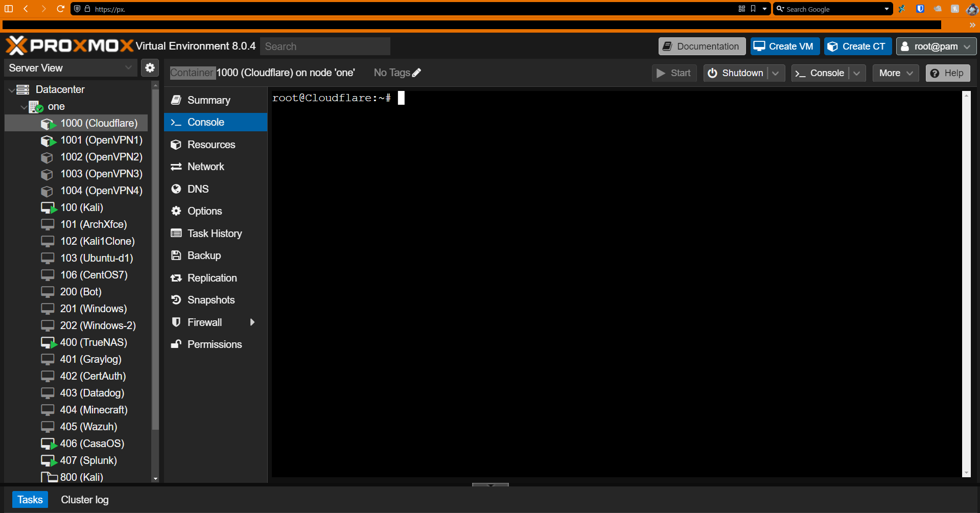Open the Shutdown dropdown arrow

776,73
